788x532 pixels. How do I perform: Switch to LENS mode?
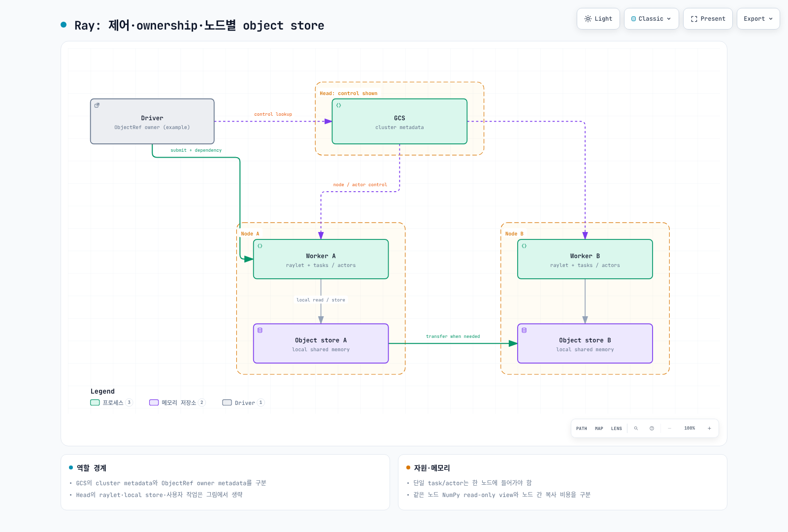point(617,429)
